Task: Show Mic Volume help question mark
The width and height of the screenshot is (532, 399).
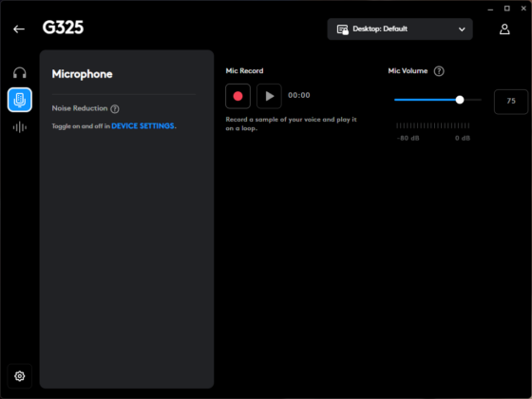Action: 439,71
